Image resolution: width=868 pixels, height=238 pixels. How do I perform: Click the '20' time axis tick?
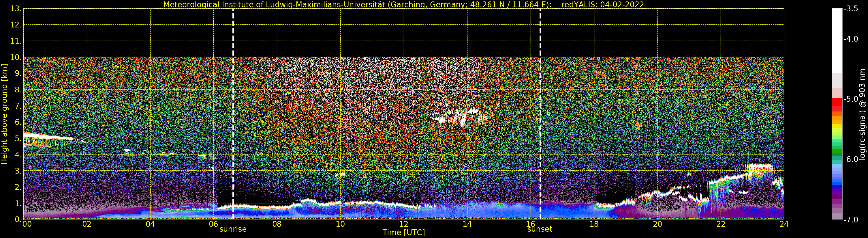coord(657,224)
